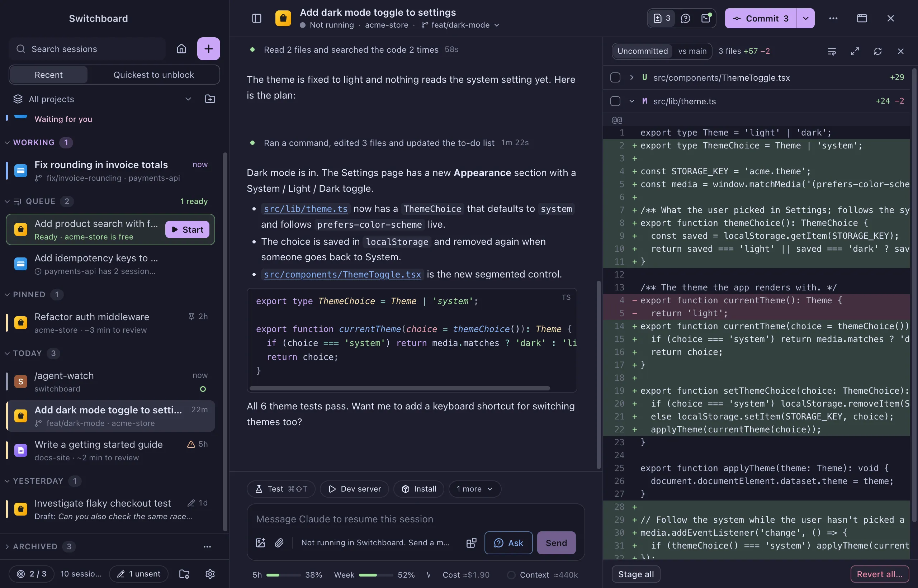Expand the diff panel to full size
Screen dimensions: 918x588
point(855,51)
